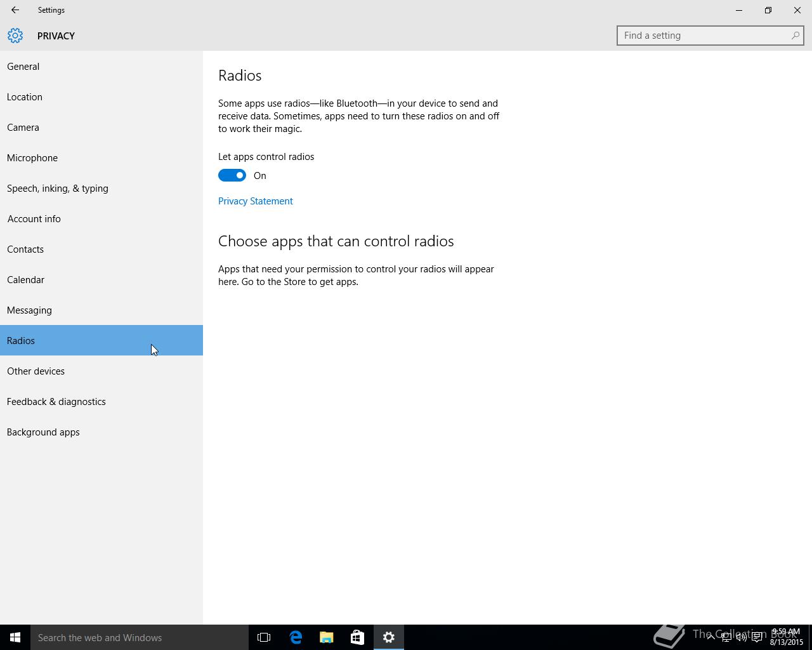This screenshot has height=650, width=812.
Task: Launch Microsoft Edge from the taskbar
Action: click(296, 637)
